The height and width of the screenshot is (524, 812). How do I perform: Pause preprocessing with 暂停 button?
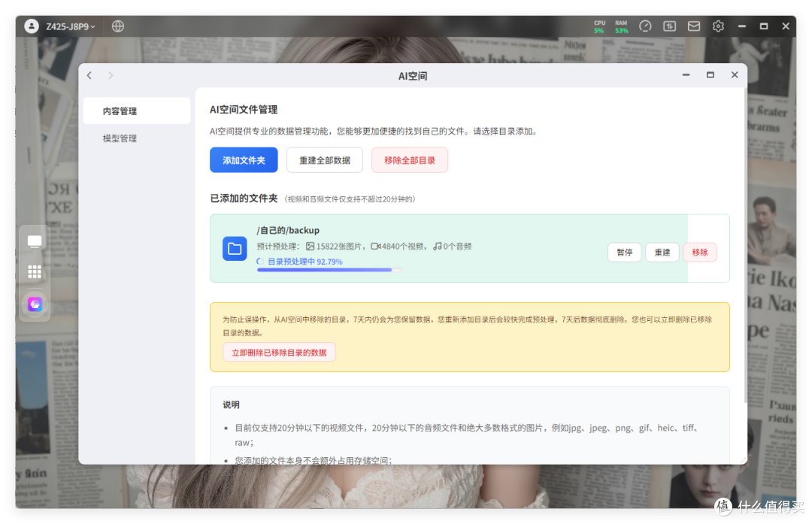(625, 252)
